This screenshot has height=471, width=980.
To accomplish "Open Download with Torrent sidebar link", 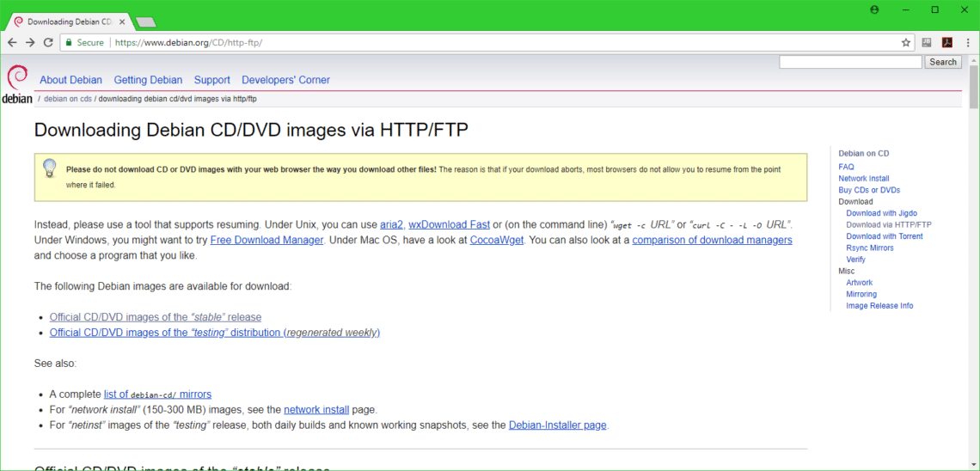I will point(885,236).
